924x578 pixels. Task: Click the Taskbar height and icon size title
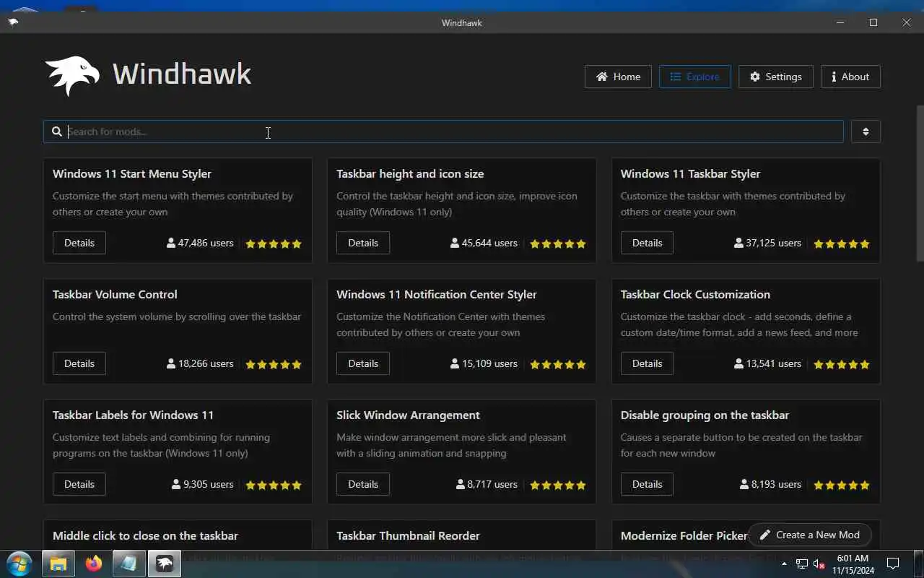pos(410,173)
